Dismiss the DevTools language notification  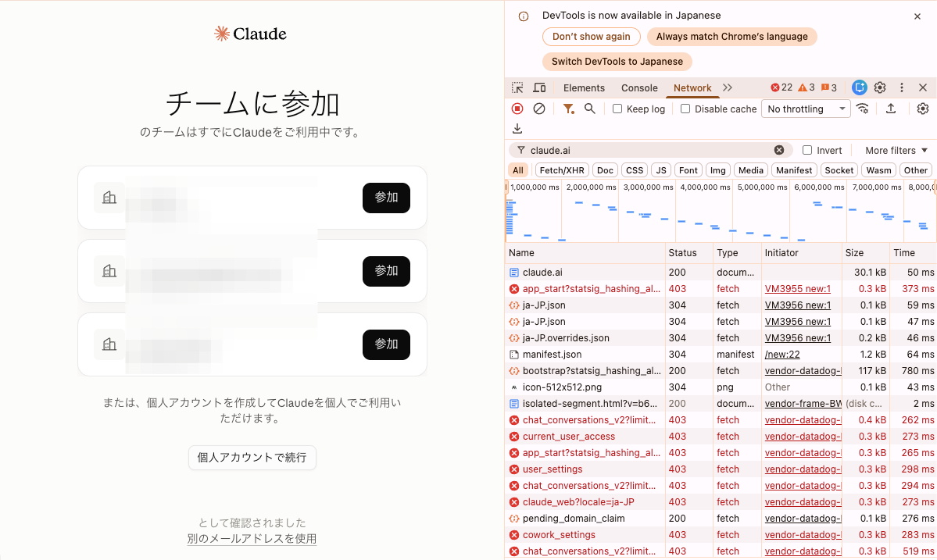click(917, 16)
